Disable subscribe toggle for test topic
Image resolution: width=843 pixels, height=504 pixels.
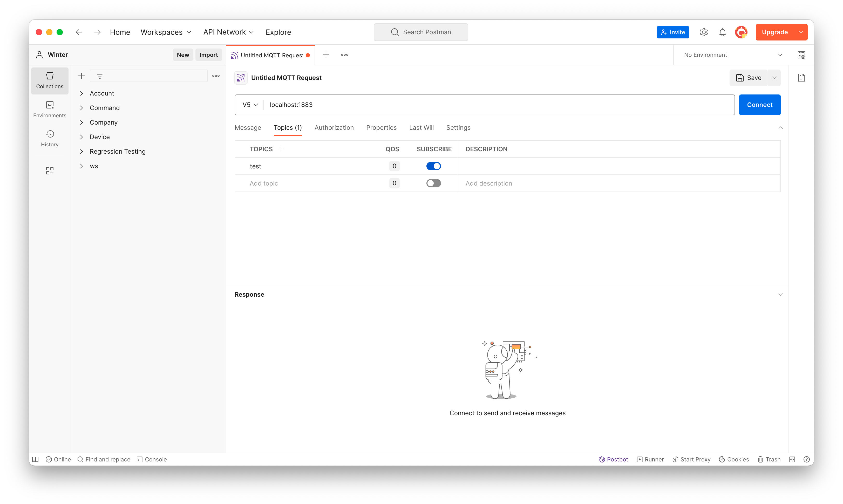(x=433, y=166)
